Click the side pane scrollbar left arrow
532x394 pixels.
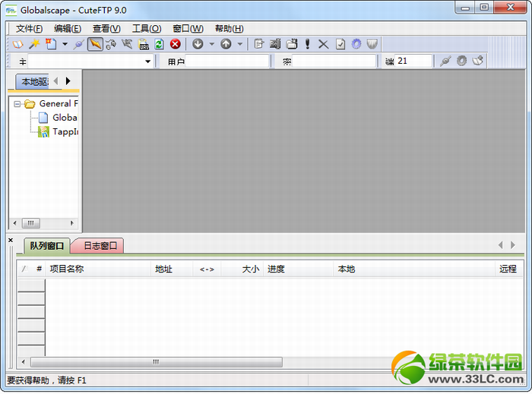(14, 223)
